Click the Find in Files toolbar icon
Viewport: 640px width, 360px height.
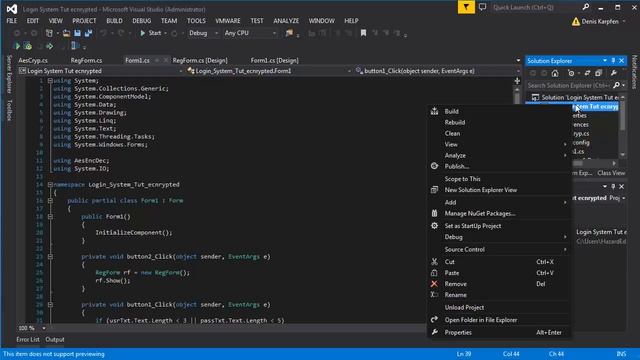tap(289, 33)
